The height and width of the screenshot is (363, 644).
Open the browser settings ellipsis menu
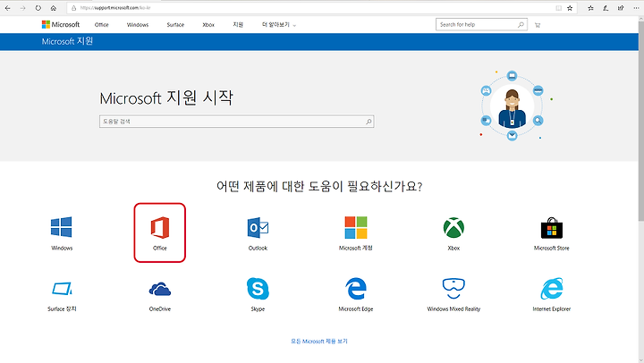pos(636,8)
